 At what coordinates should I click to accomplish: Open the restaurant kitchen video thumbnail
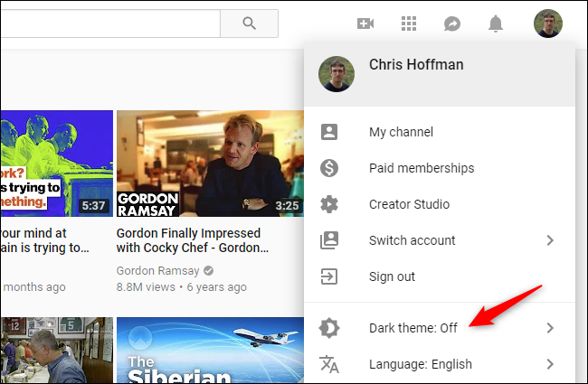click(57, 350)
